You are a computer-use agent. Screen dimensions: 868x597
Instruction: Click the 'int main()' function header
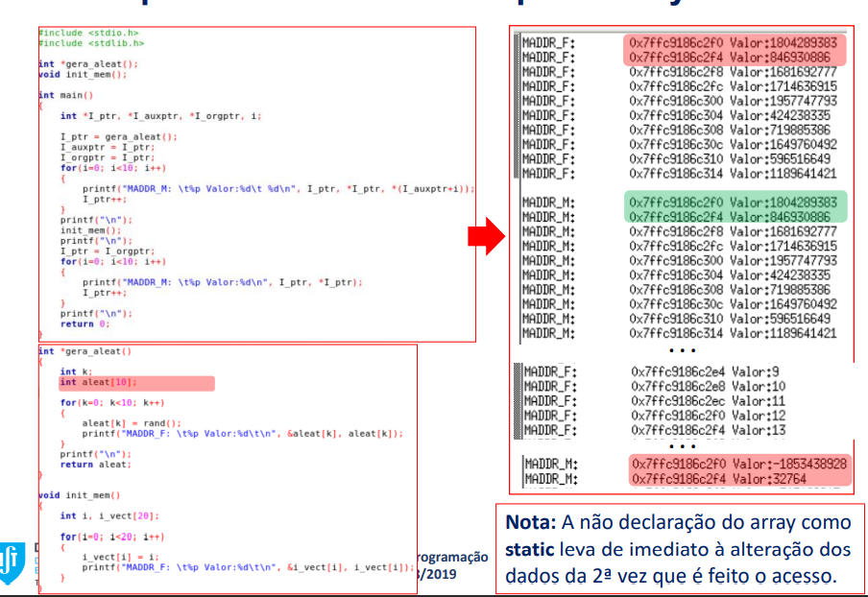(x=65, y=95)
